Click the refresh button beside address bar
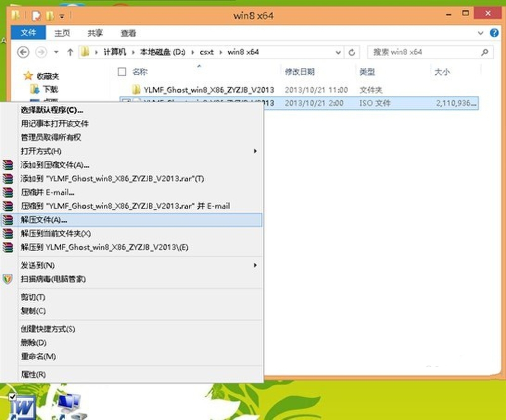 click(x=352, y=52)
